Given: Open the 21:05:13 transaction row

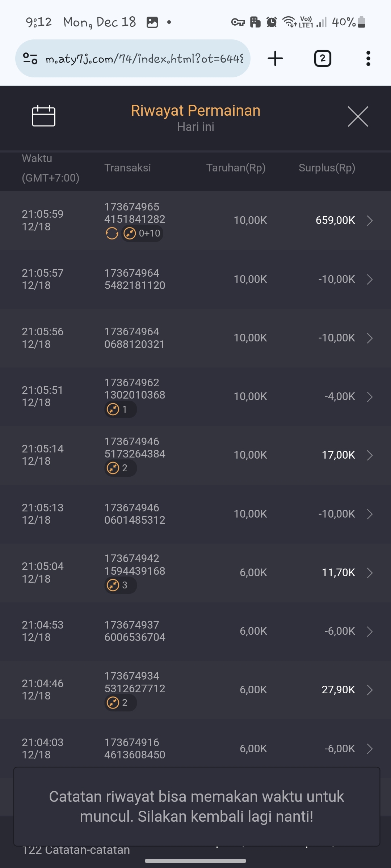Looking at the screenshot, I should pos(195,514).
